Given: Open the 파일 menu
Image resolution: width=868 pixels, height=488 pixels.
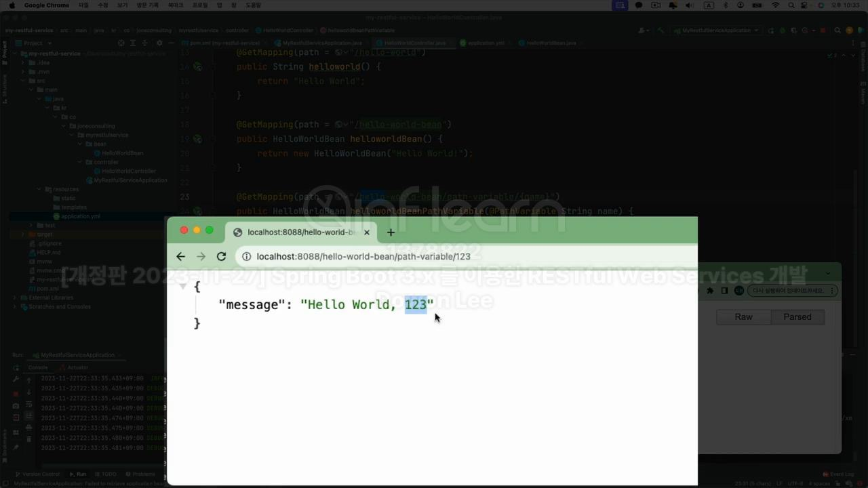Looking at the screenshot, I should pos(83,5).
